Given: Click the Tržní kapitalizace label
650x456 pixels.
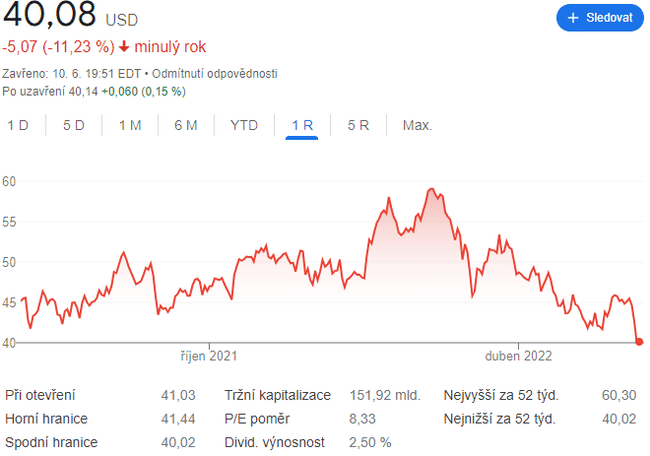Looking at the screenshot, I should 277,395.
